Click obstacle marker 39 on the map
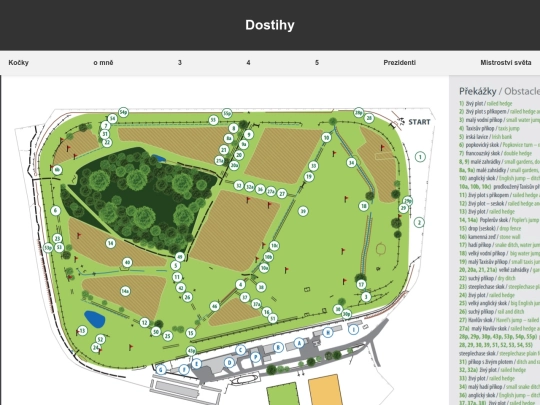 (x=303, y=211)
